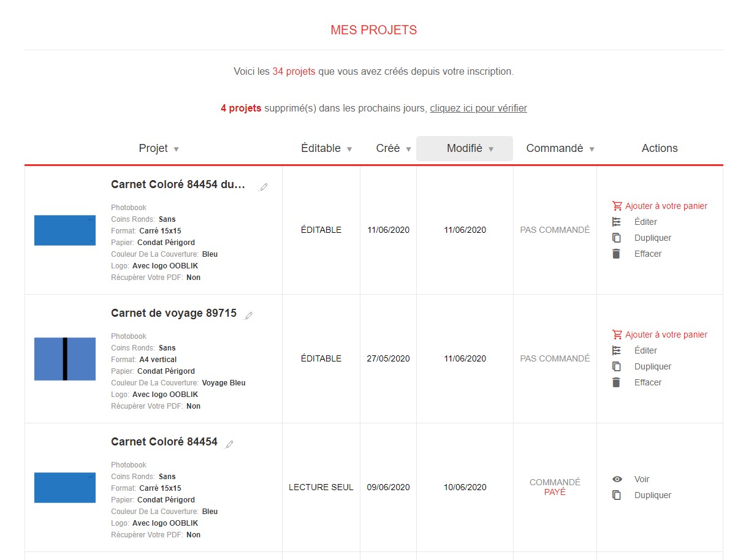
Task: Click Éditer text in first project row
Action: coord(645,222)
